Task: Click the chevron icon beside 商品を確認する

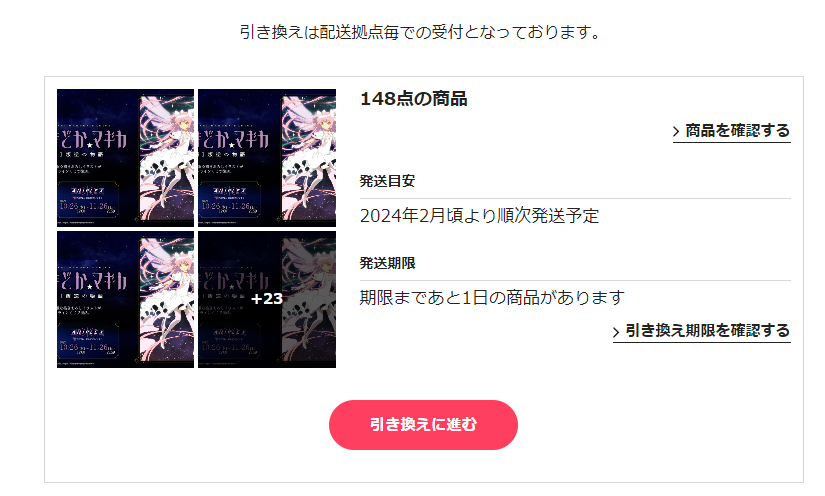Action: [677, 131]
